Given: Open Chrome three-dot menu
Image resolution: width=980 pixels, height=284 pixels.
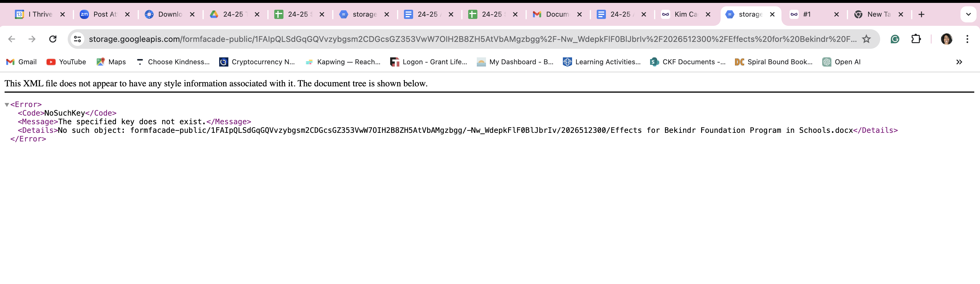Looking at the screenshot, I should click(x=967, y=39).
